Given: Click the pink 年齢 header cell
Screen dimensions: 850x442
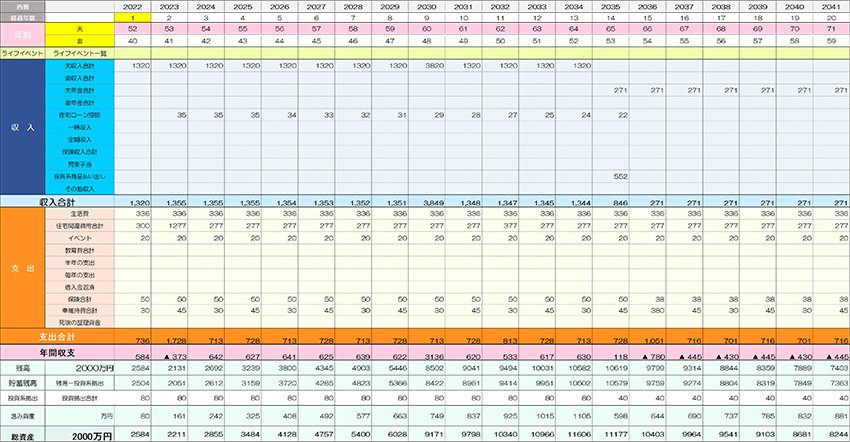Looking at the screenshot, I should 22,36.
